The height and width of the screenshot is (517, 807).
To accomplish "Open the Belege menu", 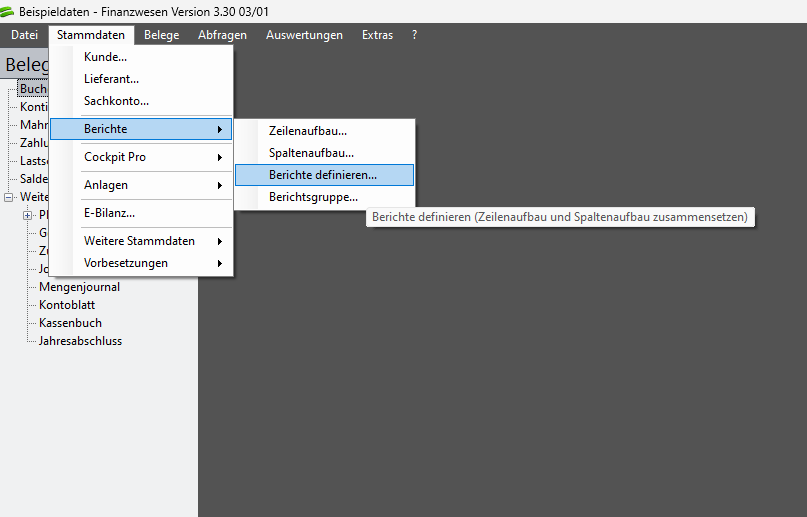I will pyautogui.click(x=161, y=35).
